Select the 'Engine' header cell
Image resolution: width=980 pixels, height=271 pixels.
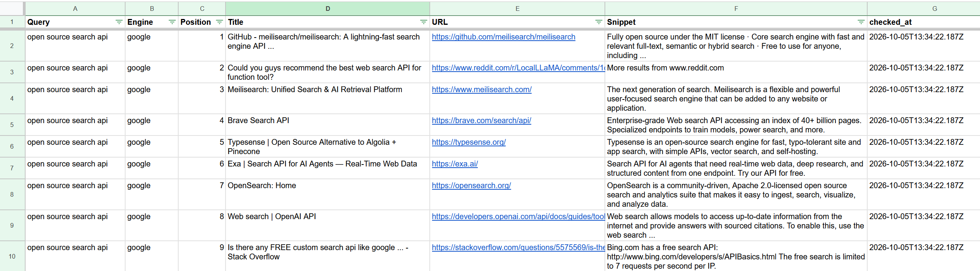click(x=152, y=22)
